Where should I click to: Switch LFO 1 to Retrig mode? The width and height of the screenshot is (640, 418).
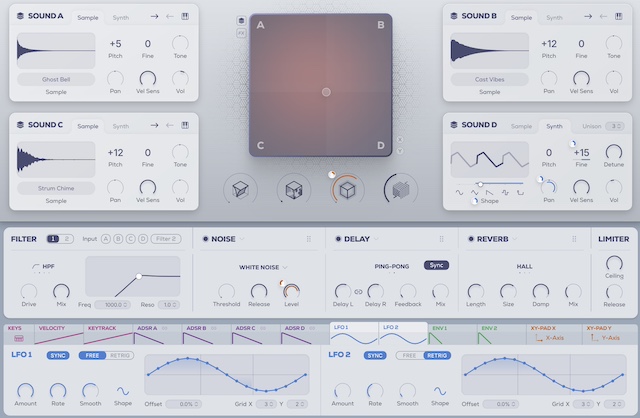[x=121, y=355]
